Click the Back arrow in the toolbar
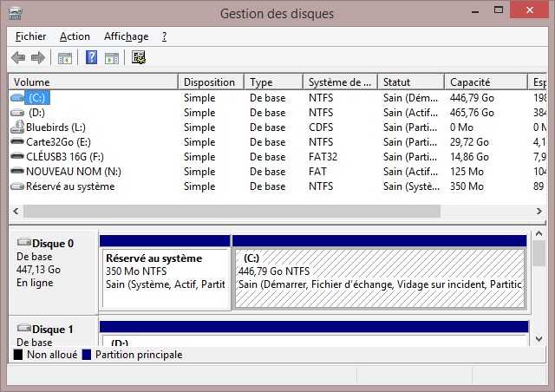555x392 pixels. click(x=18, y=58)
